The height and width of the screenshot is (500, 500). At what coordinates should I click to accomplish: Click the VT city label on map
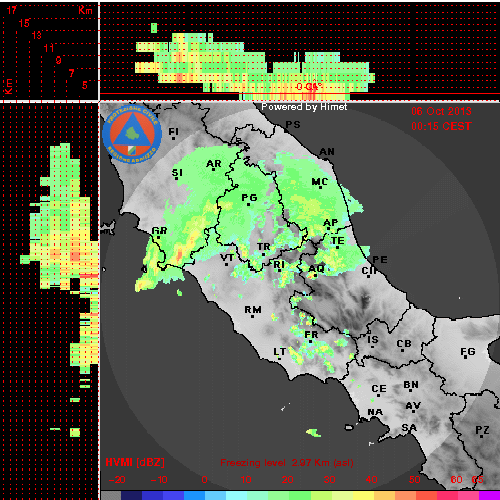point(227,258)
